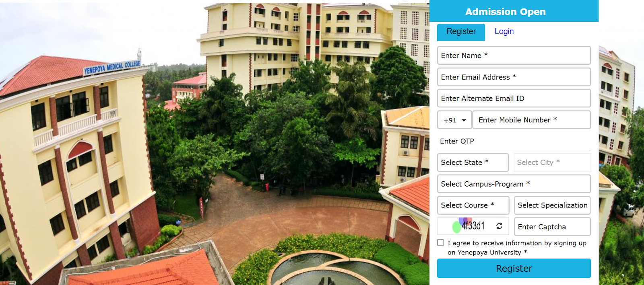This screenshot has width=644, height=285.
Task: Expand the Select Campus-Program dropdown
Action: (514, 184)
